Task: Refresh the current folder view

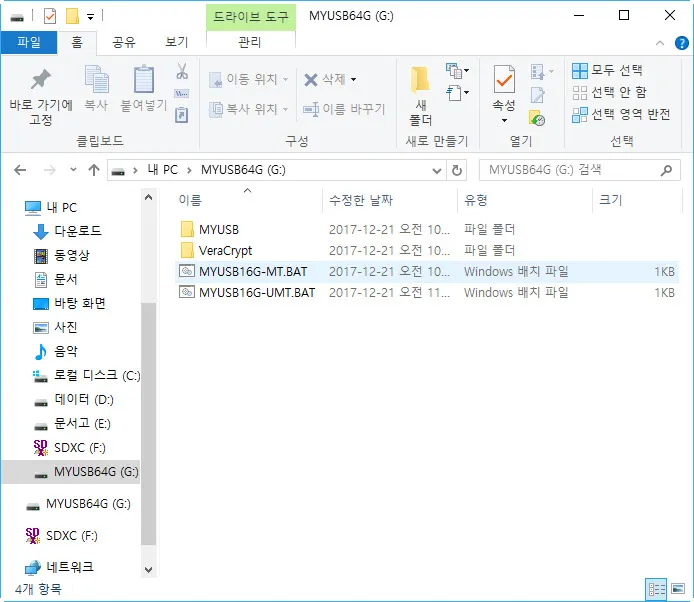Action: tap(457, 170)
